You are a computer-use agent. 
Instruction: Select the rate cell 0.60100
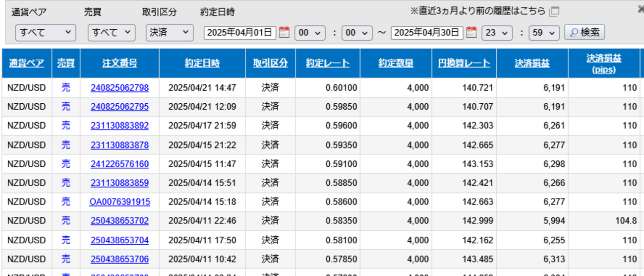pyautogui.click(x=328, y=88)
